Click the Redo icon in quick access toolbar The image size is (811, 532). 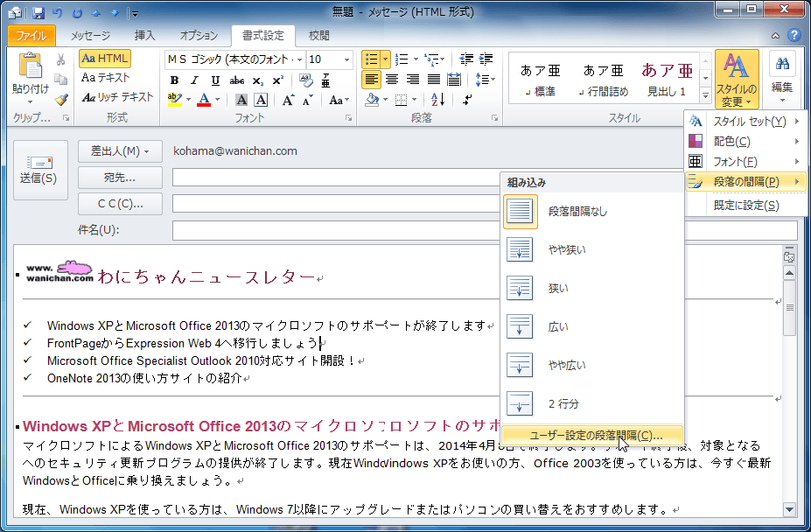[x=77, y=12]
